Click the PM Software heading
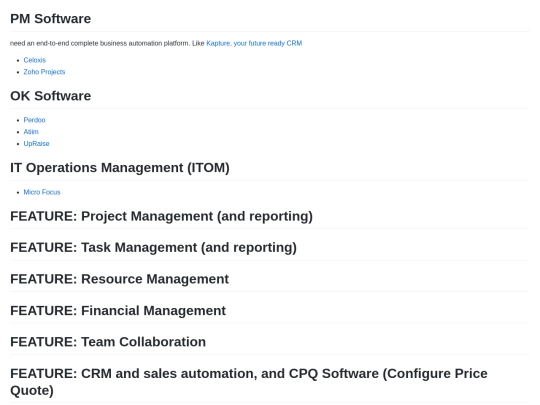 pos(51,19)
